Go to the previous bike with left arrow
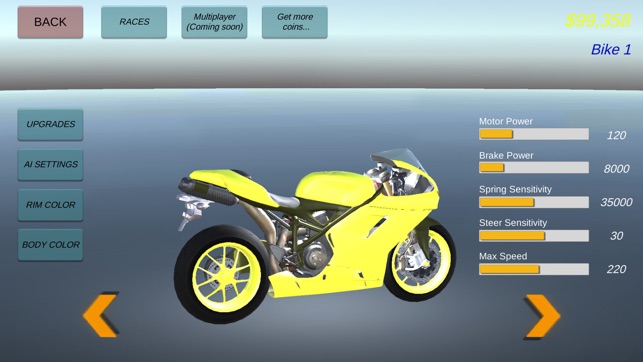 pos(101,315)
